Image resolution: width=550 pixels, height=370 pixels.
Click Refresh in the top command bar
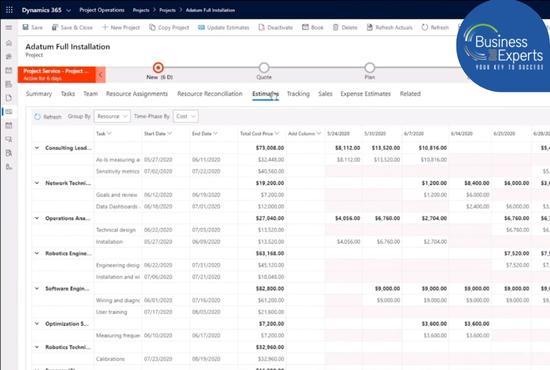435,27
